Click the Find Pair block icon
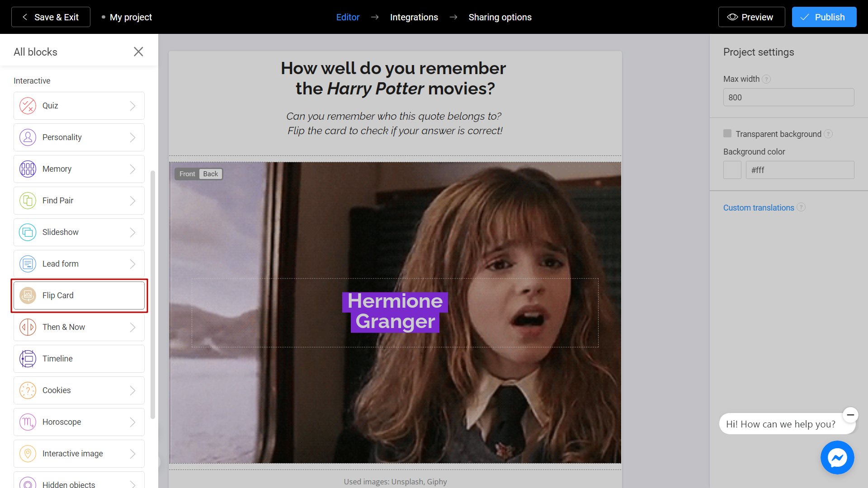The image size is (868, 488). pyautogui.click(x=28, y=201)
